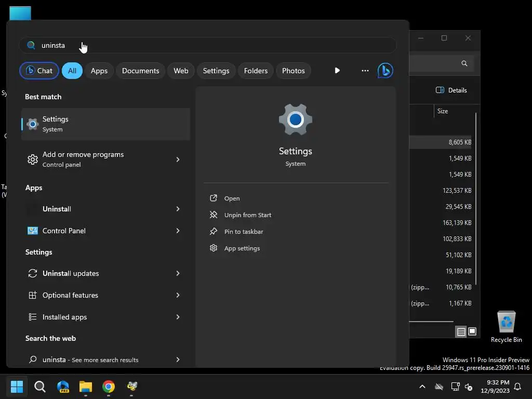Select the file row sized 163,139 KB
Viewport: 532px width, 399px height.
click(441, 222)
